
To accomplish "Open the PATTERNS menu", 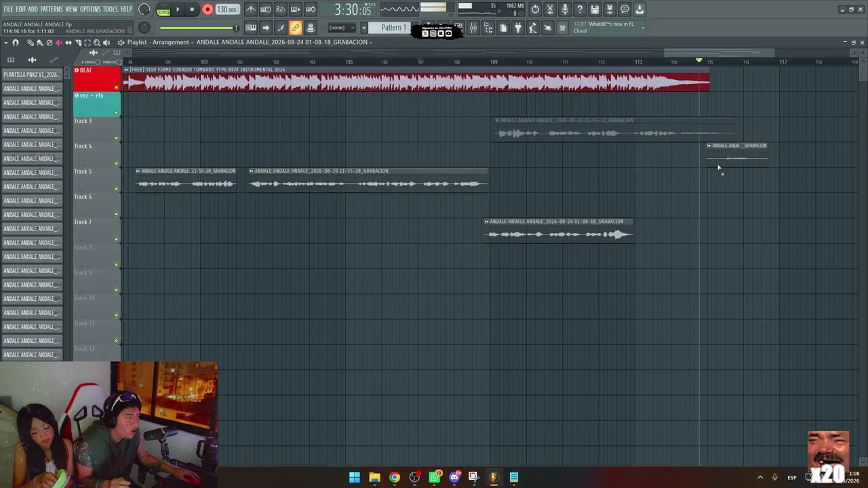I will [52, 9].
